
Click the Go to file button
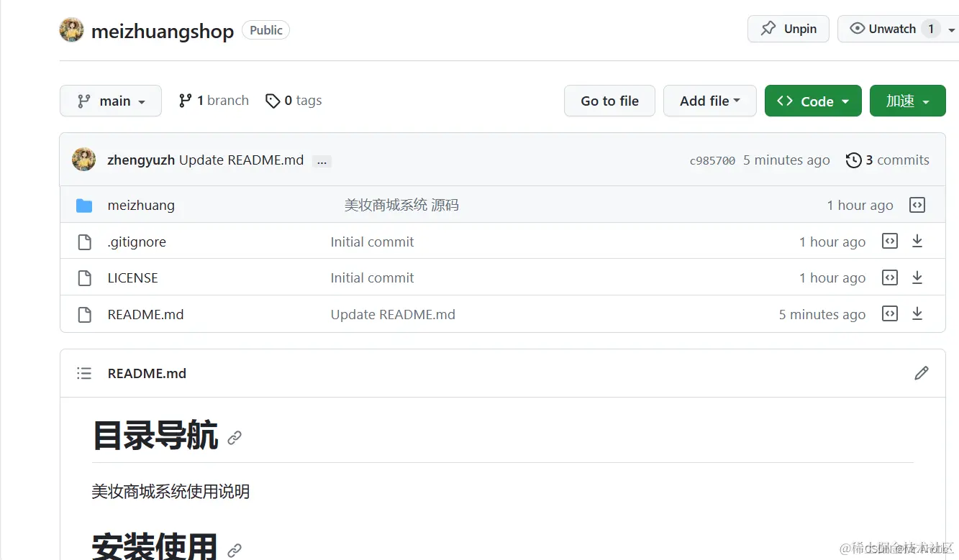click(x=609, y=101)
